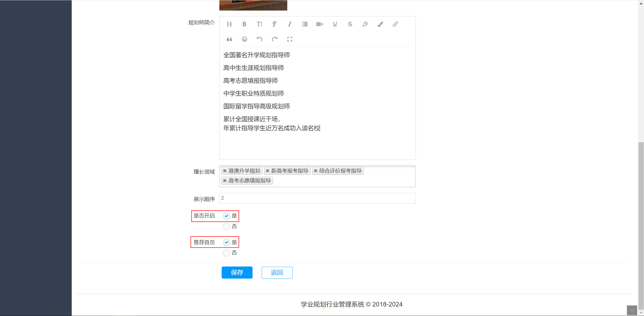
Task: Remove the 港澳升学规划 tag
Action: (x=225, y=171)
